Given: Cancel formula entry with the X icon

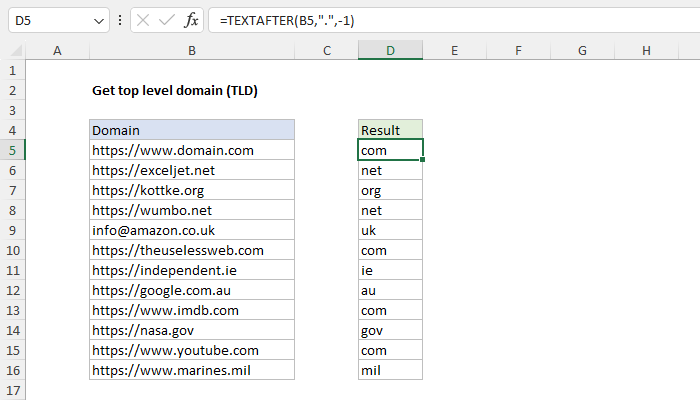Looking at the screenshot, I should coord(143,21).
